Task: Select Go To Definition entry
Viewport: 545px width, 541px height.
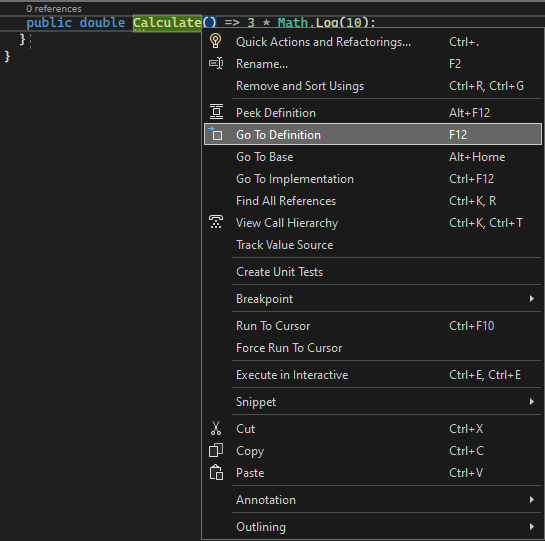Action: click(373, 135)
